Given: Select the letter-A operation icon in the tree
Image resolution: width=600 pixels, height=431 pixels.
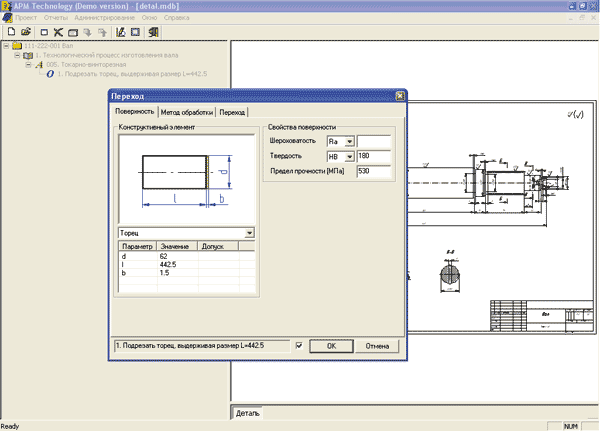Looking at the screenshot, I should (39, 64).
